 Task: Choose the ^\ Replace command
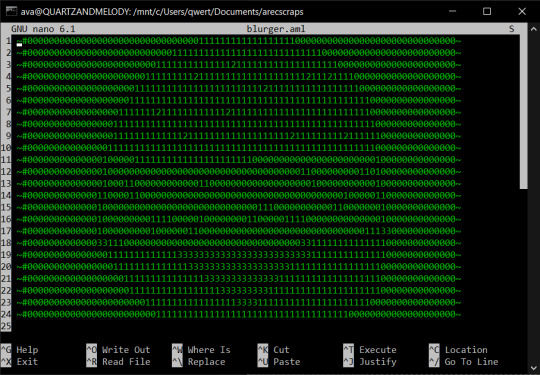pos(199,362)
